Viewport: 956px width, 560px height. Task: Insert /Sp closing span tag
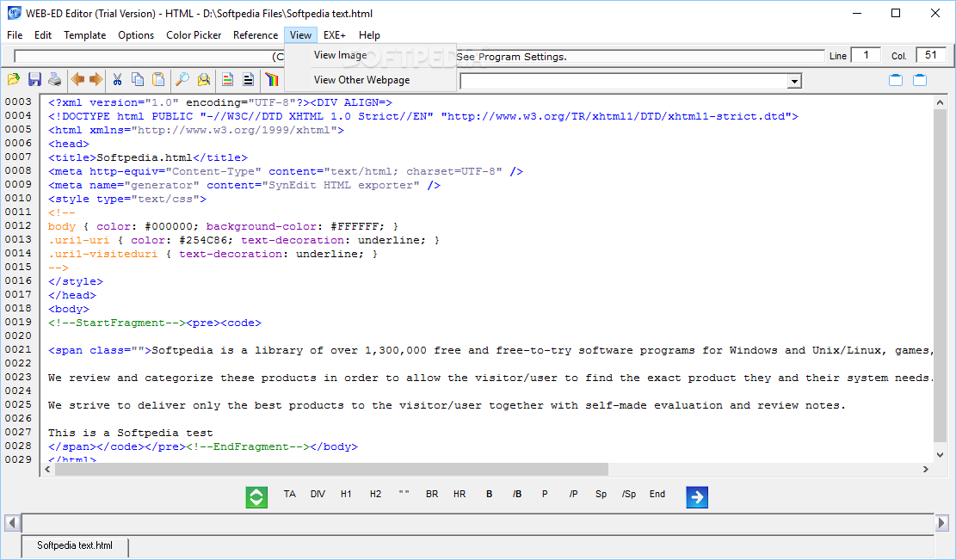tap(629, 494)
